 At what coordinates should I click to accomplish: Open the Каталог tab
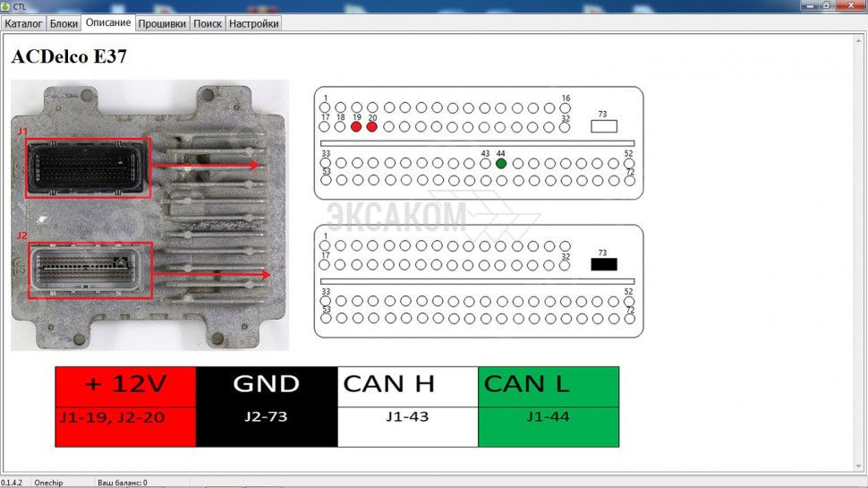pyautogui.click(x=24, y=23)
